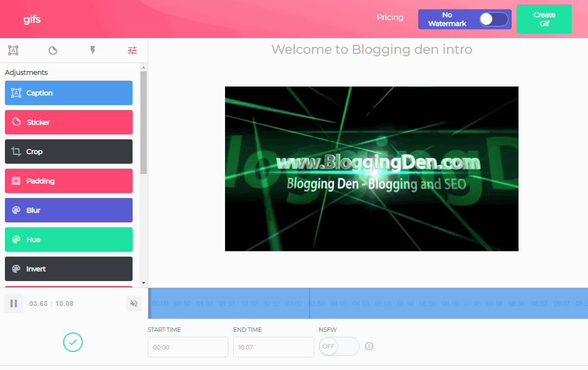Click the adjustments panel scrollbar down arrow

click(x=143, y=283)
